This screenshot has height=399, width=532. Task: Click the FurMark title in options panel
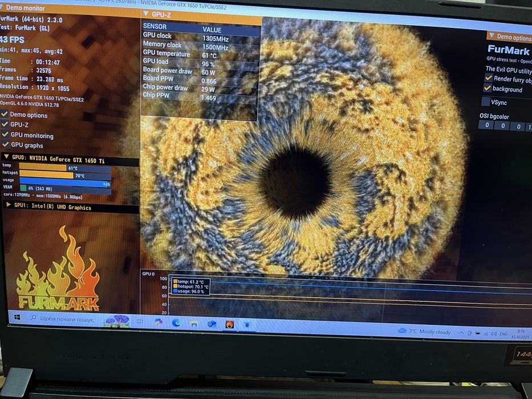pos(508,50)
